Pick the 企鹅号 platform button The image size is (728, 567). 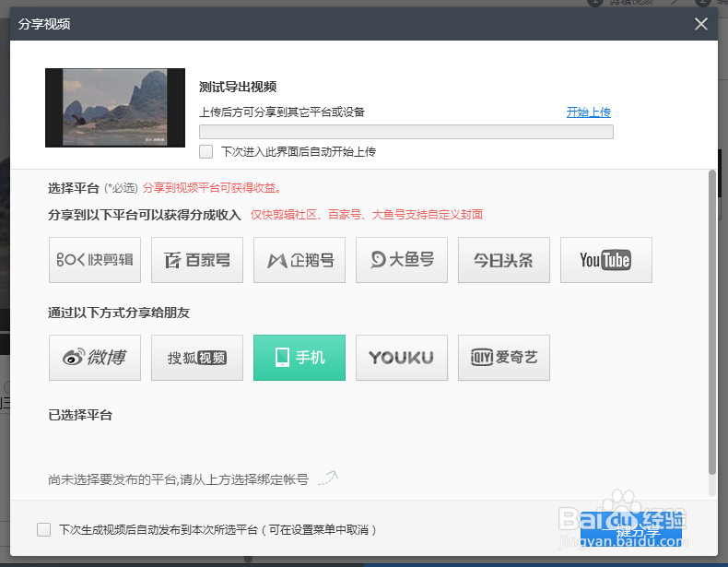[x=299, y=260]
